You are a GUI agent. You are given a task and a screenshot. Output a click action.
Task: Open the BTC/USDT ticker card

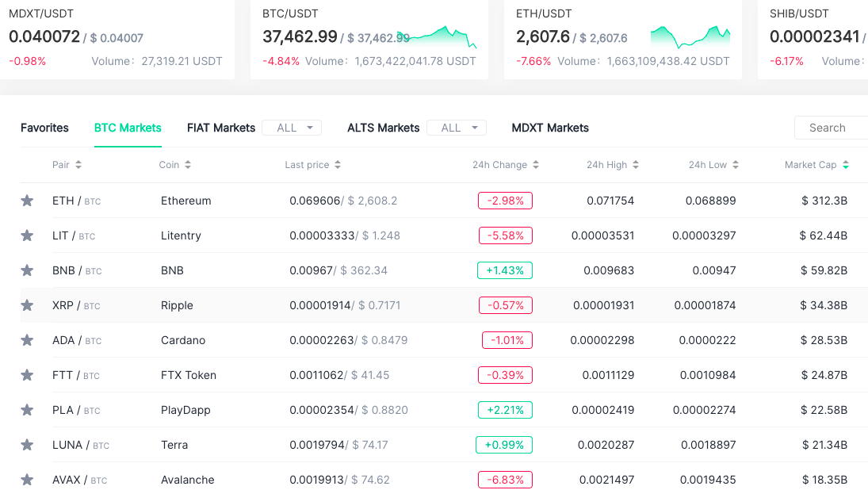point(369,40)
